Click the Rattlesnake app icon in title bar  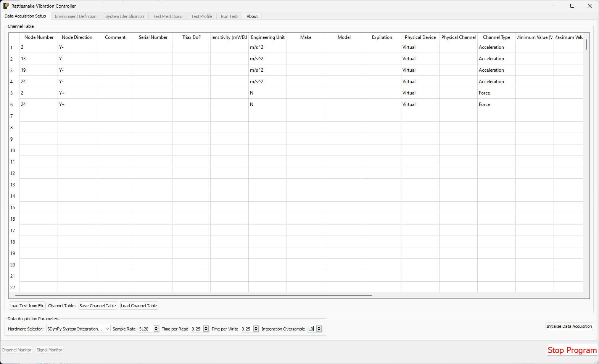(x=6, y=6)
